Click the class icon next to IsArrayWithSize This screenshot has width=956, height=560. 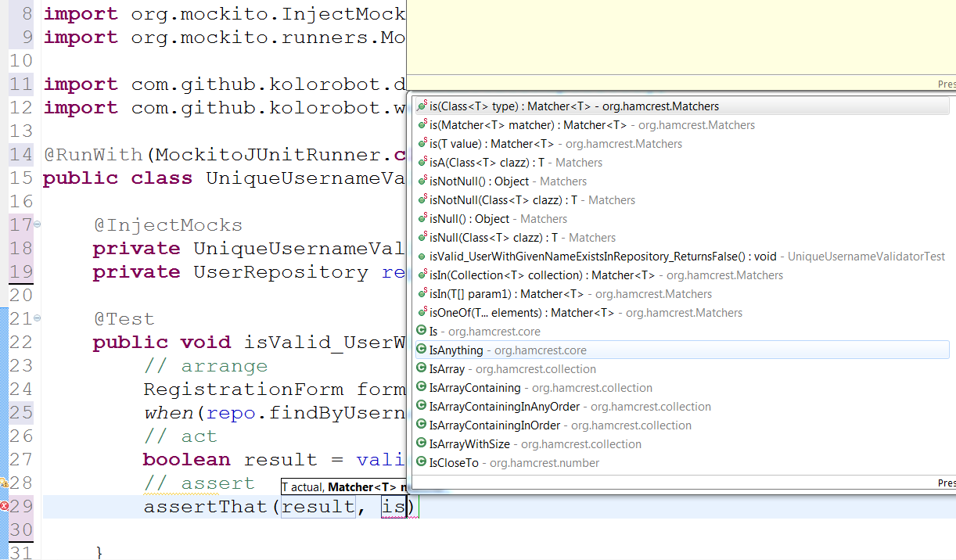pyautogui.click(x=420, y=443)
